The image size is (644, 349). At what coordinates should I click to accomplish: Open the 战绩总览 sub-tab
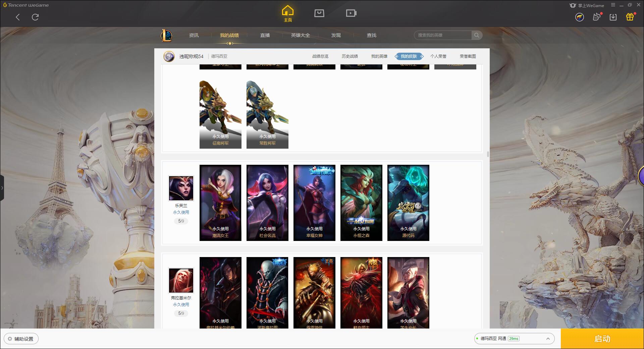320,56
